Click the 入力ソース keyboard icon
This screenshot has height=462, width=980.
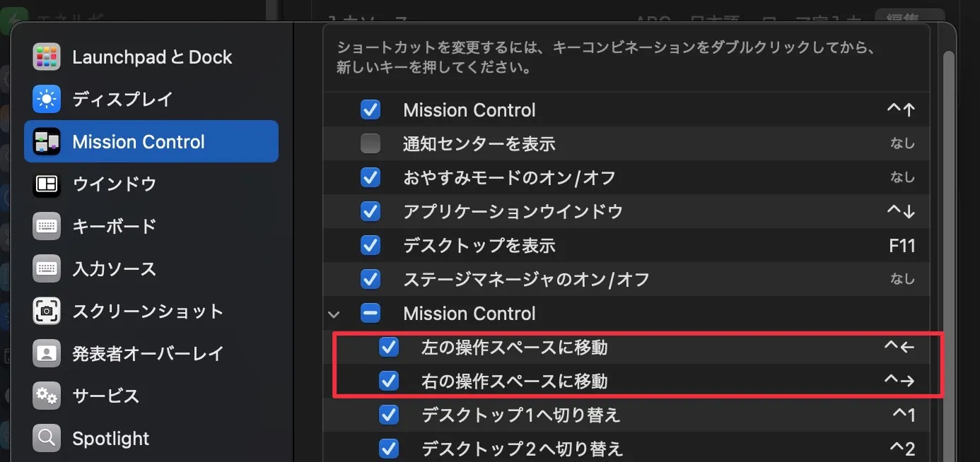(x=47, y=269)
